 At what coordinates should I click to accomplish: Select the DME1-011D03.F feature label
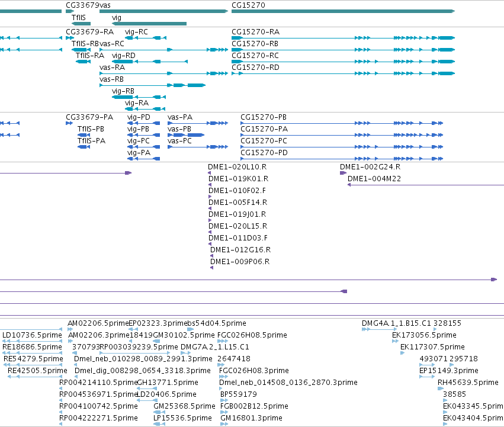(238, 238)
